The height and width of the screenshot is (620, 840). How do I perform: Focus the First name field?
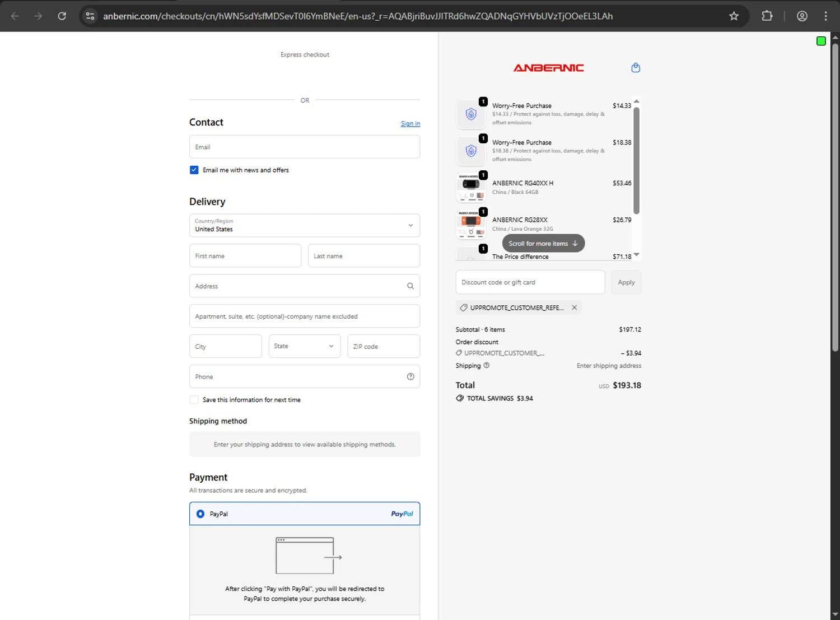[245, 256]
